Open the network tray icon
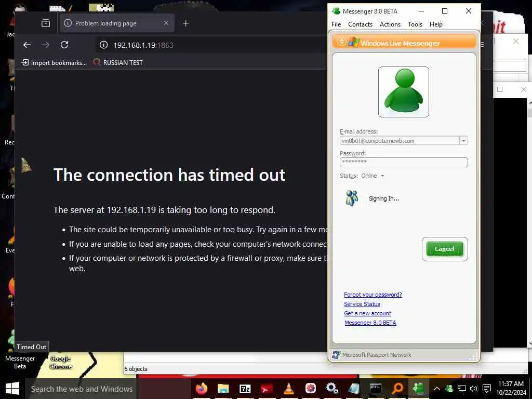Viewport: 532px width, 399px height. [462, 389]
